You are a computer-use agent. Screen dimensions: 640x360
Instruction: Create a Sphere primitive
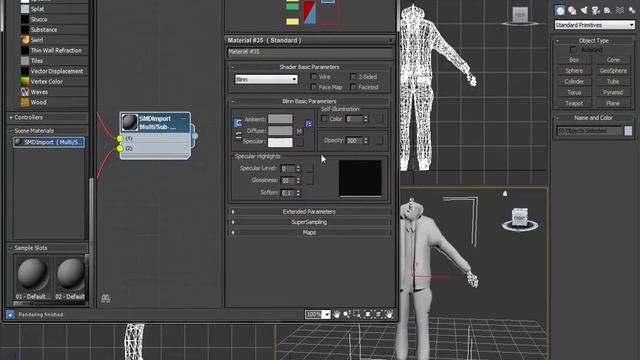pos(574,71)
